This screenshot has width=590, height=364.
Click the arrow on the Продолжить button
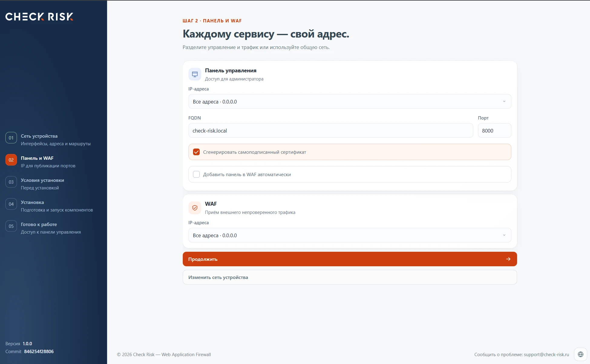coord(508,259)
